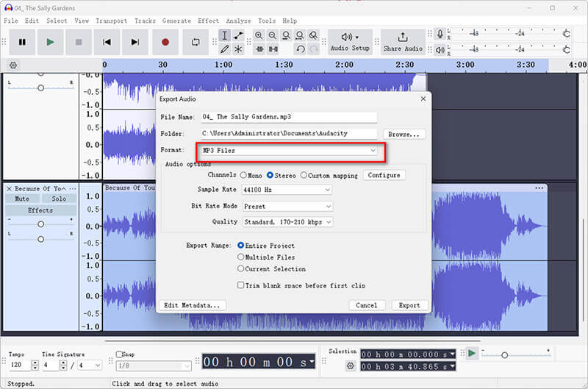Choose Current Selection export range
588x389 pixels.
click(241, 268)
